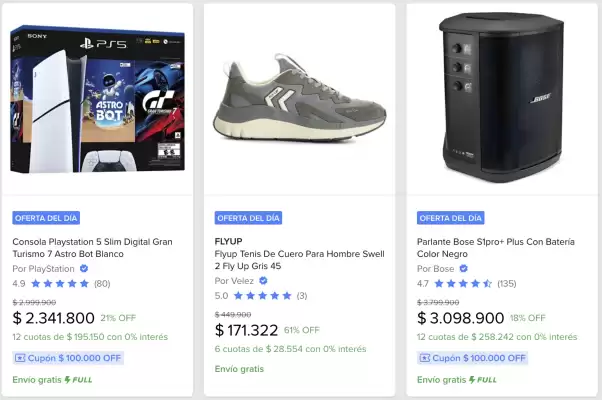Click the star rating of the Bose speaker
Viewport: 602px width, 400px height.
tap(463, 283)
